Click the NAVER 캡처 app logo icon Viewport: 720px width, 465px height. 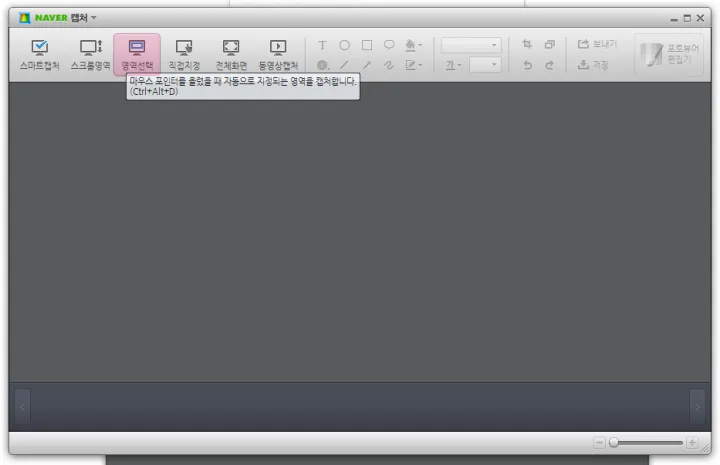coord(24,17)
